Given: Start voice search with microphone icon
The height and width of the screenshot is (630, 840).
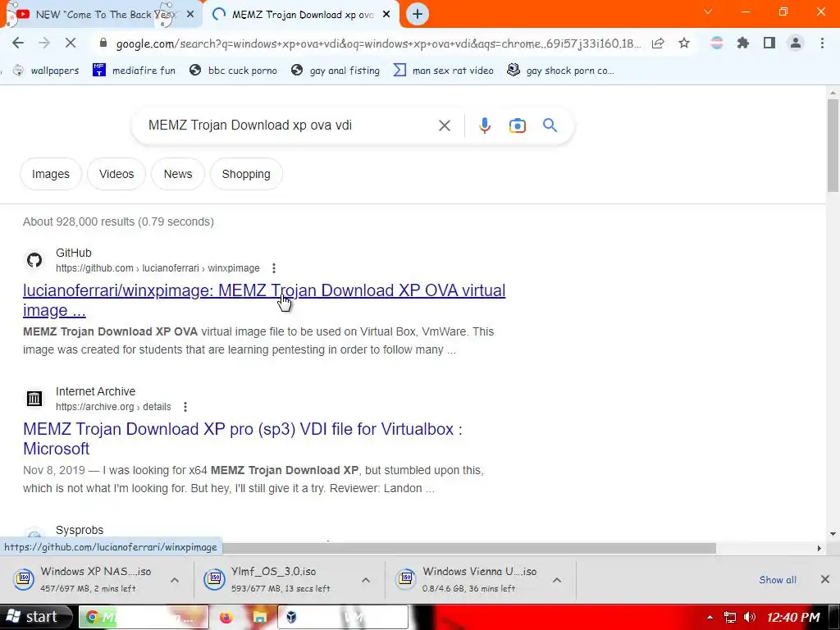Looking at the screenshot, I should click(x=484, y=126).
